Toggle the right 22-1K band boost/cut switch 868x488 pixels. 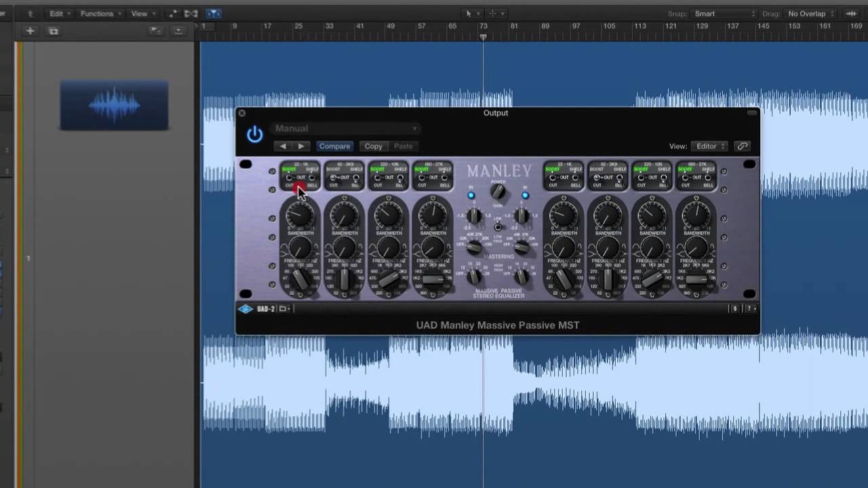click(553, 178)
